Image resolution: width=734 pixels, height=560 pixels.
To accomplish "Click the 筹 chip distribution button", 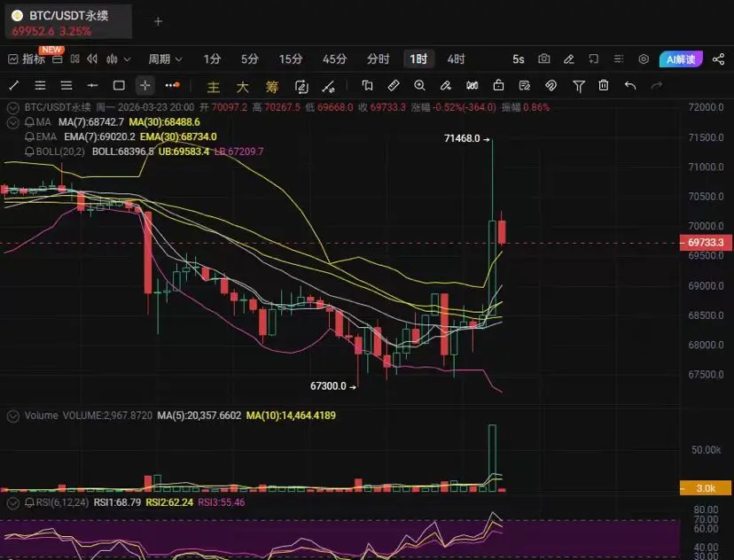I will [272, 87].
